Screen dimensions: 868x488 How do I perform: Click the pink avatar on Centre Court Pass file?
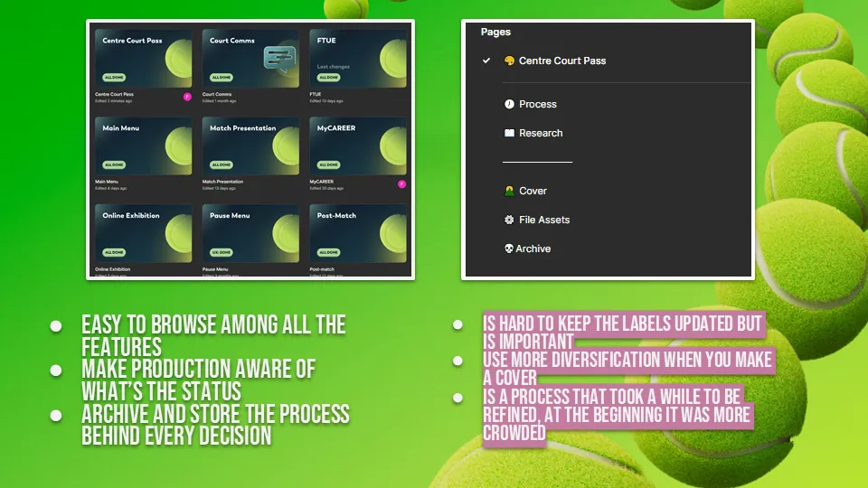click(187, 97)
